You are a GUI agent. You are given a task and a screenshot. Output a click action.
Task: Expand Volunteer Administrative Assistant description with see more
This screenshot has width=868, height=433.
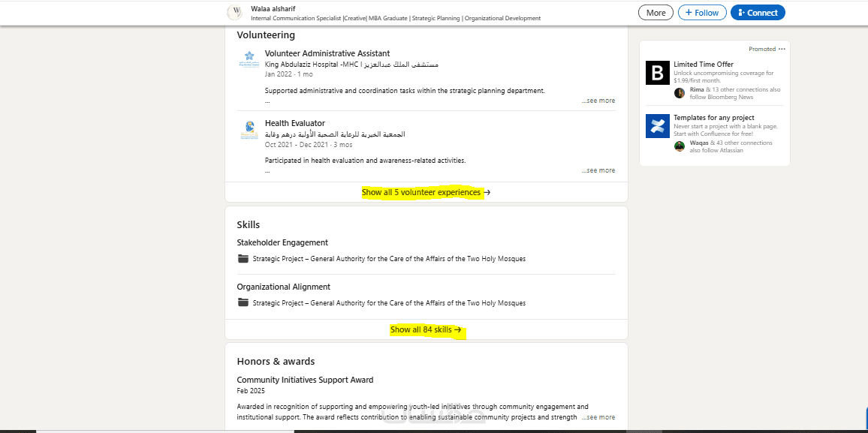(598, 101)
